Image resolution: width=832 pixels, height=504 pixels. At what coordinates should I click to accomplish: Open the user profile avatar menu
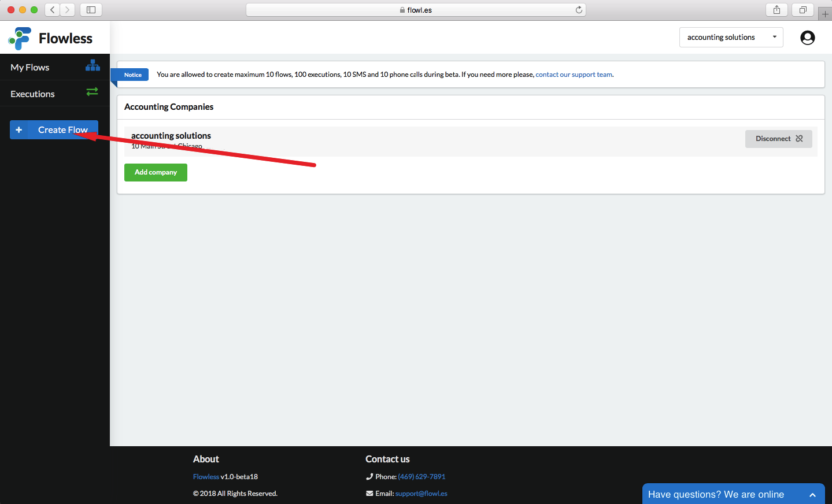point(808,38)
